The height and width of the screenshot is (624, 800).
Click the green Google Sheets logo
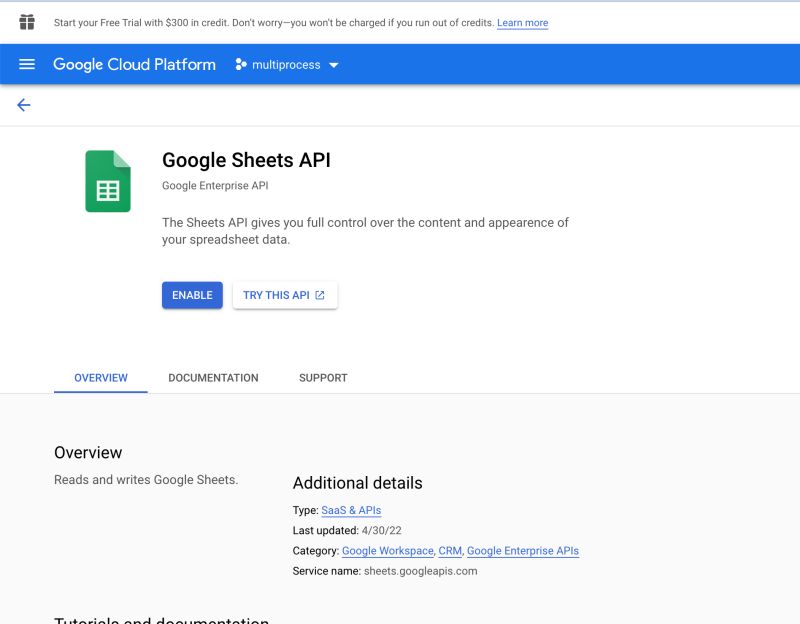pos(108,181)
